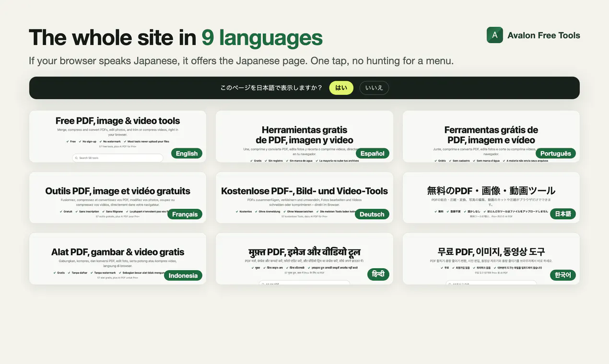Click the 'Tanpa watermark' feature text
The image size is (609, 364).
click(x=105, y=273)
